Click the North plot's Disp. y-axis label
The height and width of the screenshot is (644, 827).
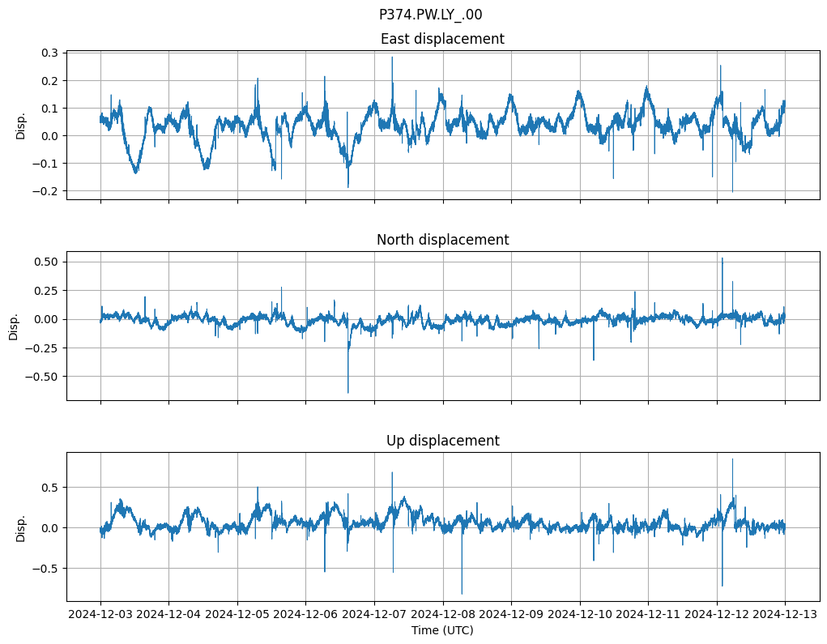point(14,326)
